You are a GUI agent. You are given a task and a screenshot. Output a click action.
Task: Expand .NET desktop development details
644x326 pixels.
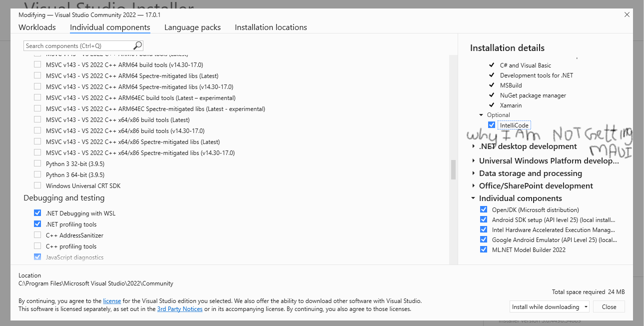pyautogui.click(x=473, y=146)
